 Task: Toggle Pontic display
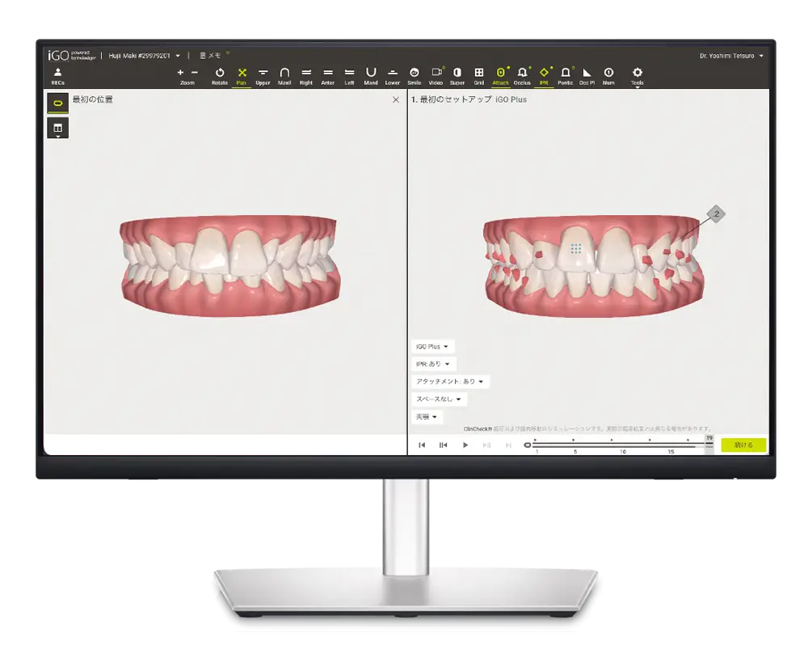pos(566,76)
